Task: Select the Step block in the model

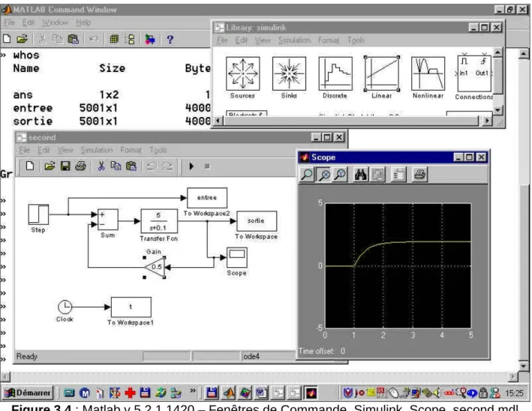Action: [38, 214]
